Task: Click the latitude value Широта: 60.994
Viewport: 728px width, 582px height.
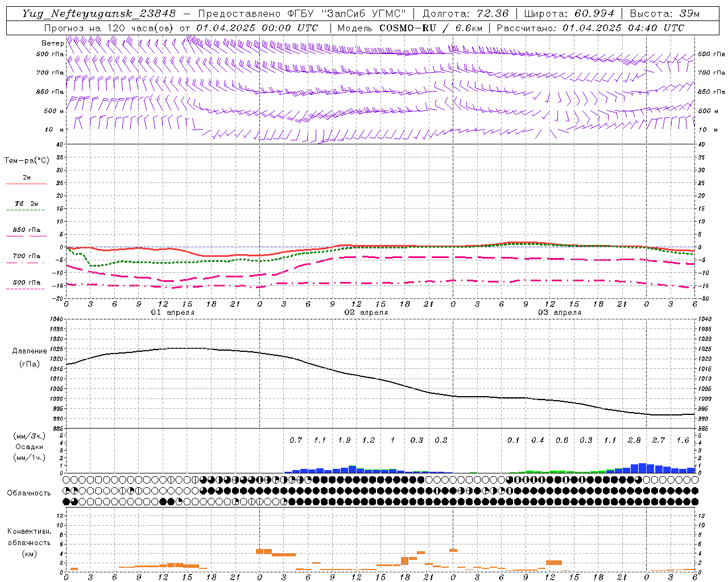Action: 569,14
